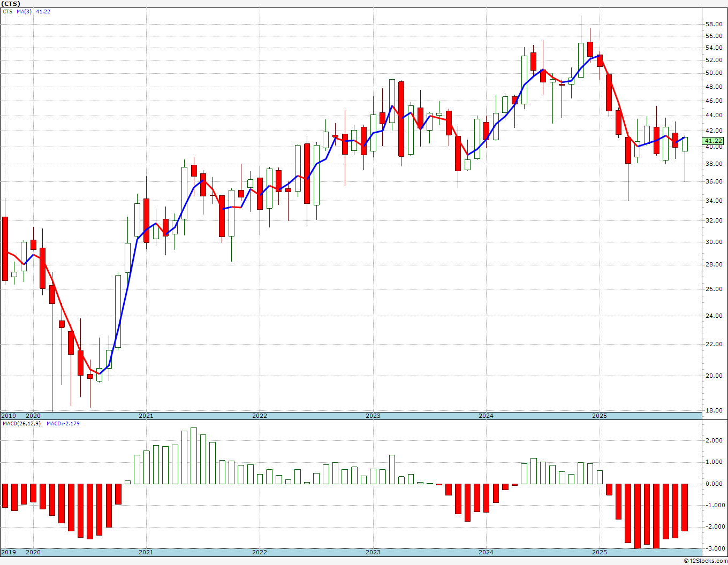Click the 2.000 MACD axis label

pos(715,441)
